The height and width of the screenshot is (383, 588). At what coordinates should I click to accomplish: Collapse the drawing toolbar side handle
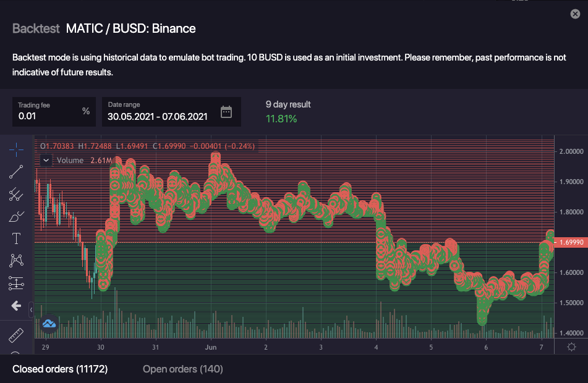[31, 308]
